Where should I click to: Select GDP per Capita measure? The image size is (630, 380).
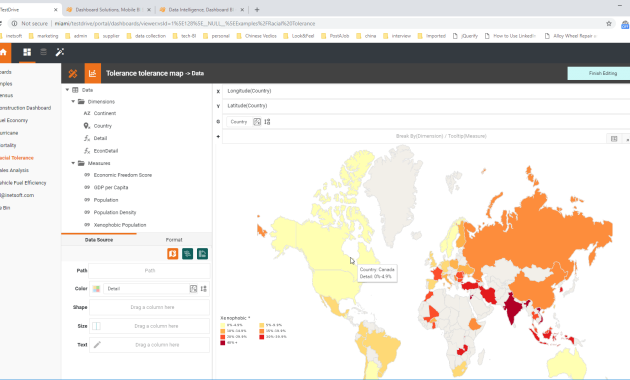coord(111,188)
